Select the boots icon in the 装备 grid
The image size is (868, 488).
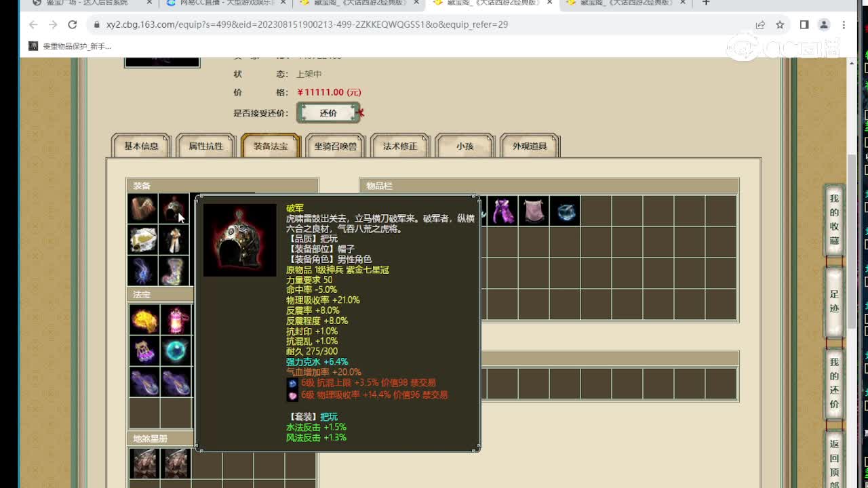coord(174,271)
